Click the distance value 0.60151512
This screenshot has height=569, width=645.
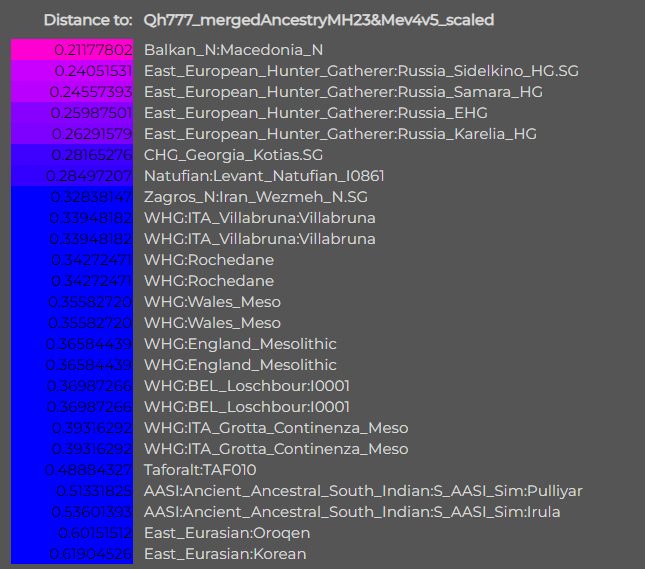pyautogui.click(x=95, y=533)
